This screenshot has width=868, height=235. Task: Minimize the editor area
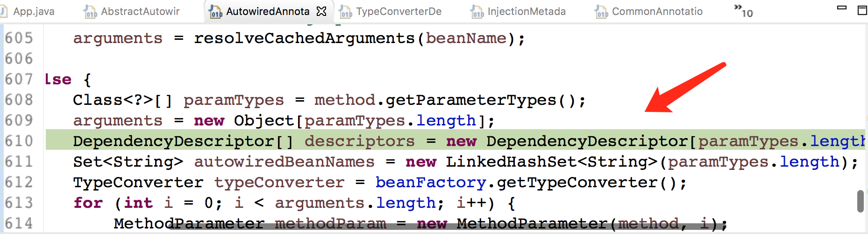tap(842, 8)
